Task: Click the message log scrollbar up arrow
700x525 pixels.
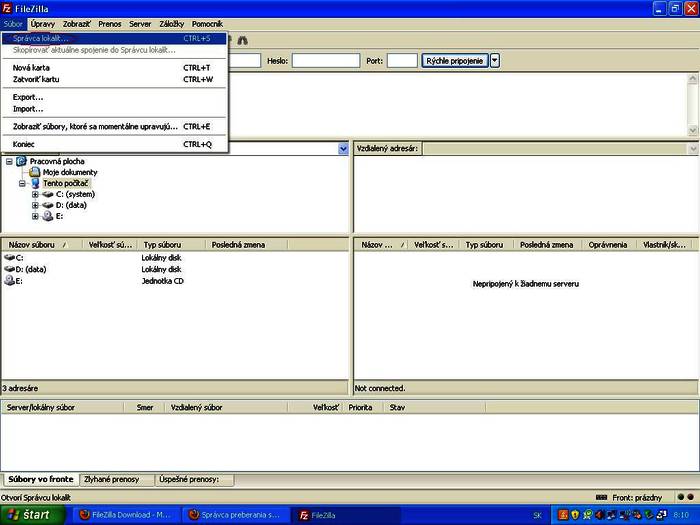Action: pos(693,79)
